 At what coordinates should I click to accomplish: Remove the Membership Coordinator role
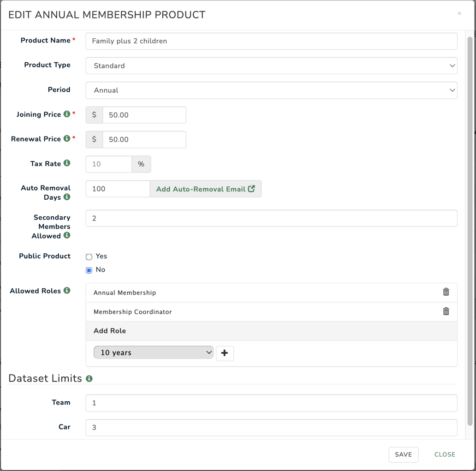pos(446,311)
